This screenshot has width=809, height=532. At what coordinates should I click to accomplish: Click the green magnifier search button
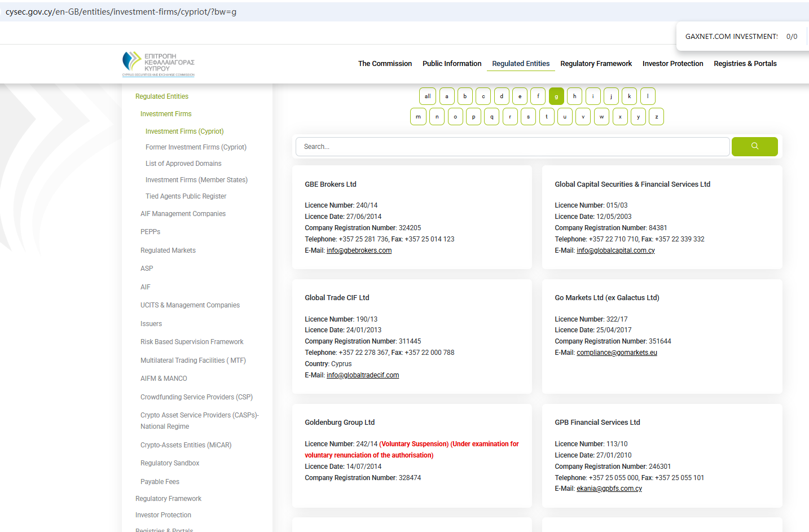(754, 147)
